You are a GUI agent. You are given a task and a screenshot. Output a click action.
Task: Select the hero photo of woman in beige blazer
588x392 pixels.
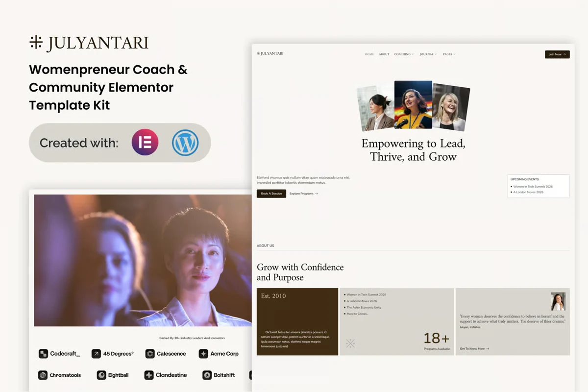[376, 107]
